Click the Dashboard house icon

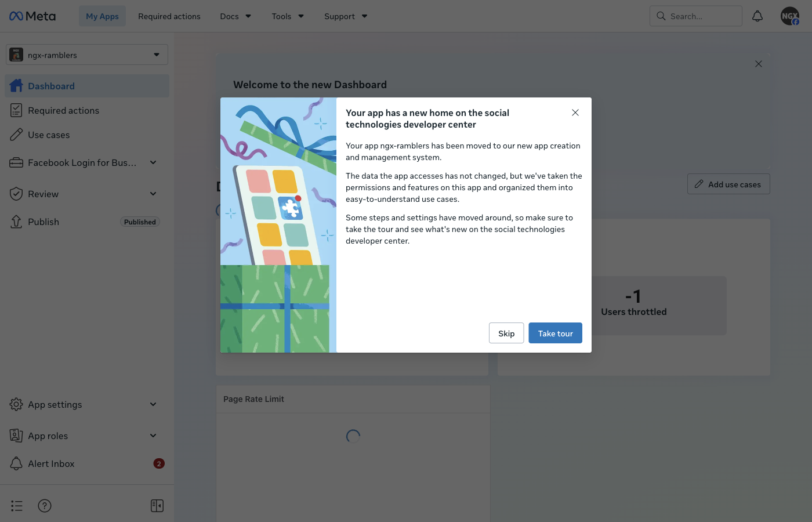tap(16, 86)
